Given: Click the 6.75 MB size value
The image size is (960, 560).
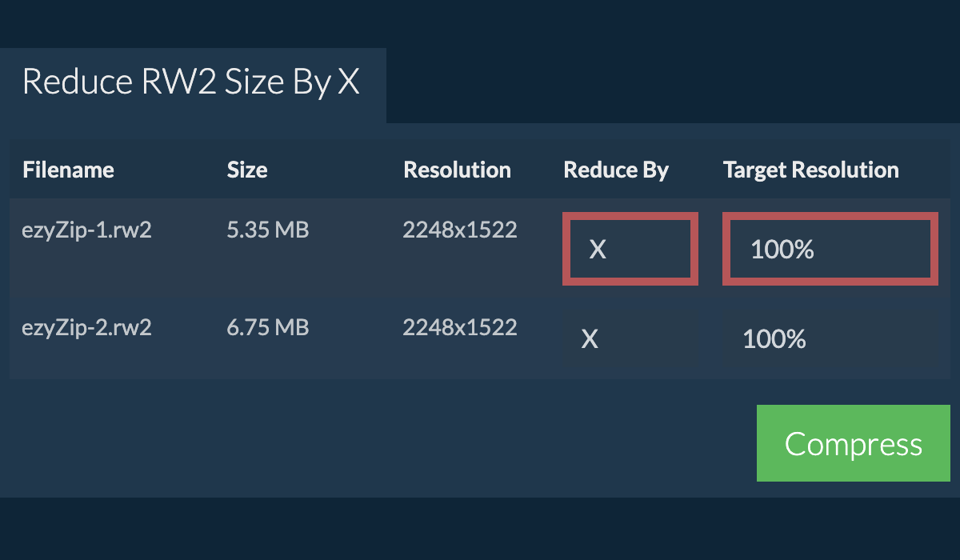Looking at the screenshot, I should pyautogui.click(x=268, y=327).
